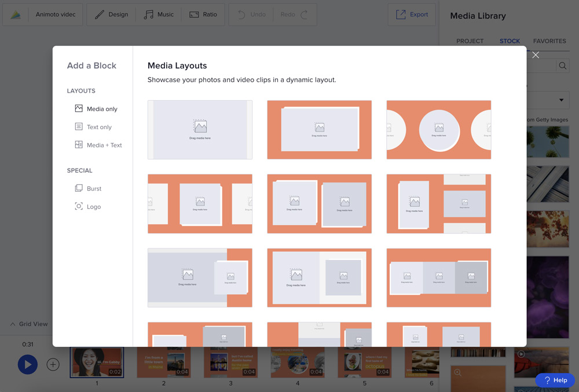579x392 pixels.
Task: Open the Help chat button
Action: (x=555, y=380)
